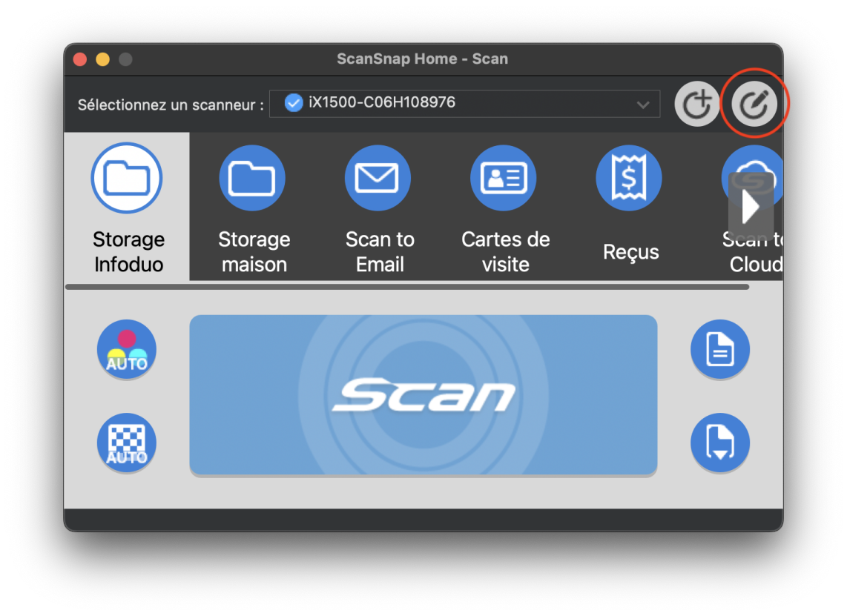Image resolution: width=847 pixels, height=616 pixels.
Task: Click the Storage maison profile label
Action: pos(254,251)
